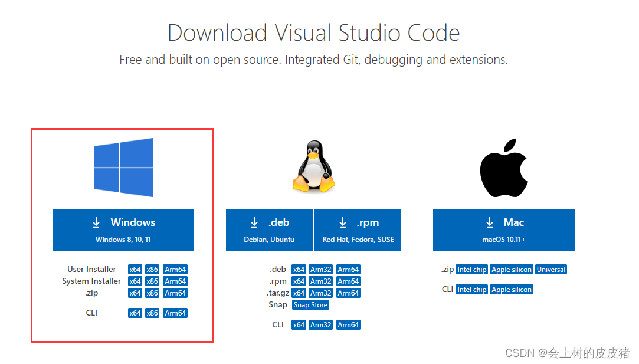
Task: Get Linux CLI Arm32 build
Action: coord(321,325)
